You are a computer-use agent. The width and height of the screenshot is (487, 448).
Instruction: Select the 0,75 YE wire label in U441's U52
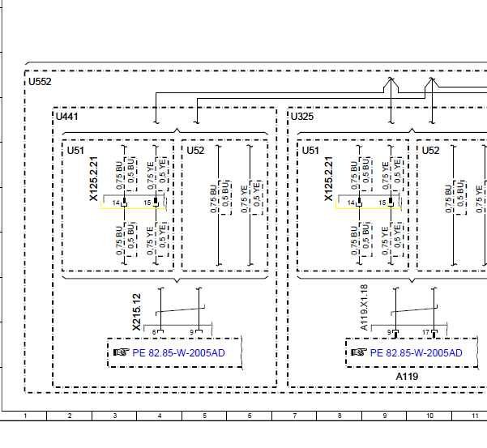click(244, 199)
